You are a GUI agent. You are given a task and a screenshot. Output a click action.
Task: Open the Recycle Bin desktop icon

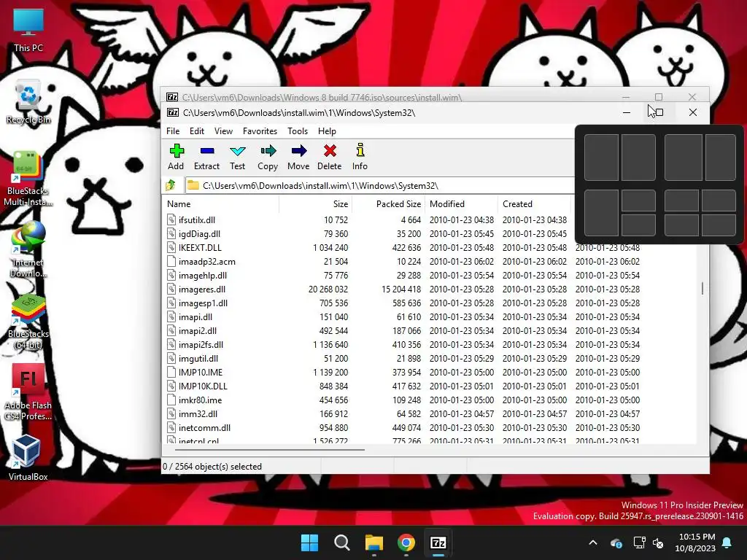pyautogui.click(x=28, y=102)
